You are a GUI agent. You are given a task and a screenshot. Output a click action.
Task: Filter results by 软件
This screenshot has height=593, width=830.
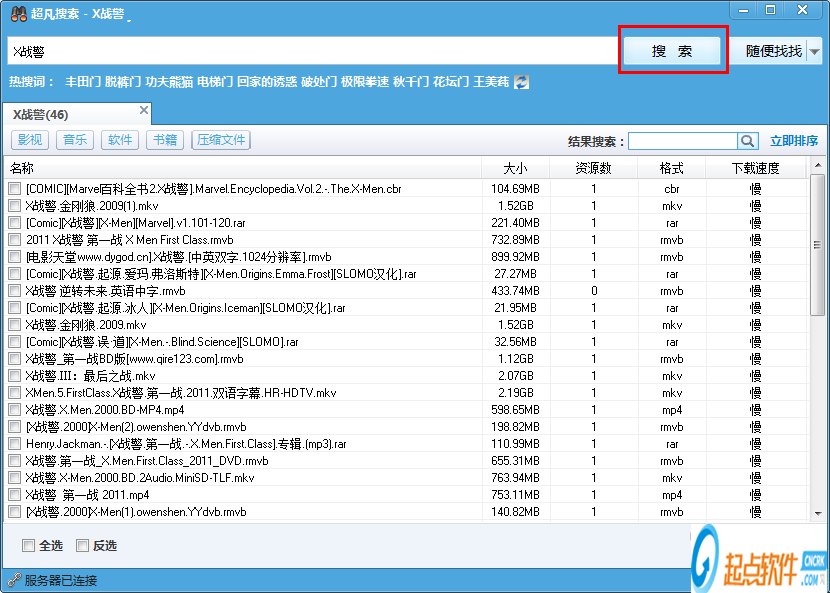(x=120, y=140)
